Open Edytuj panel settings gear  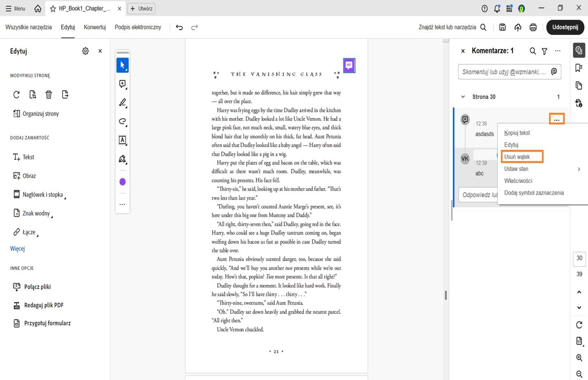85,51
